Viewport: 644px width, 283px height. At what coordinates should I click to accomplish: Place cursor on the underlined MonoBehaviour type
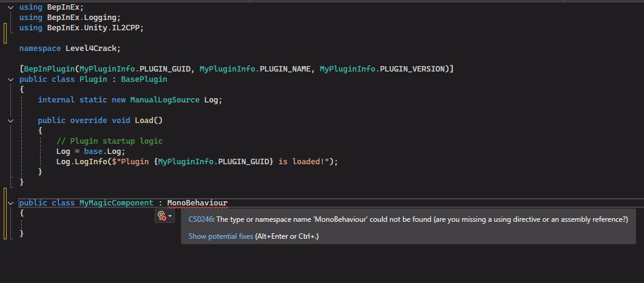[x=197, y=203]
